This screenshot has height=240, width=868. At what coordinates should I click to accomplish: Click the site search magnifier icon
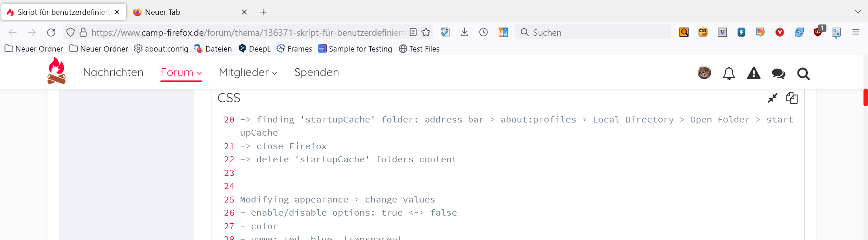tap(803, 73)
